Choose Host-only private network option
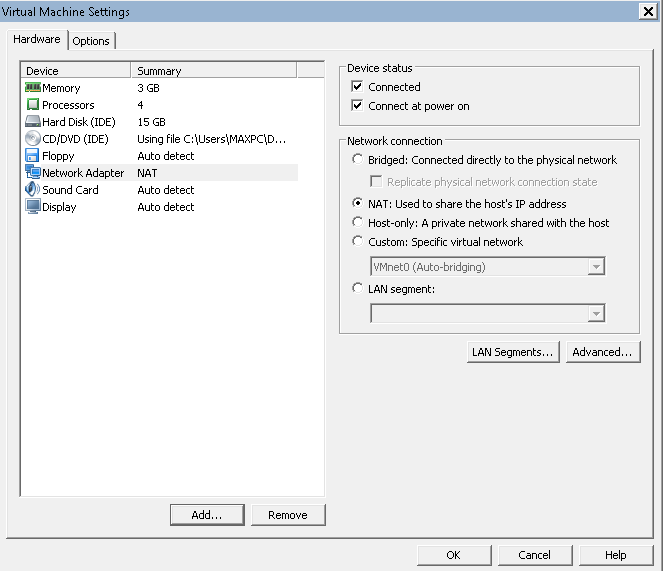 [x=358, y=222]
